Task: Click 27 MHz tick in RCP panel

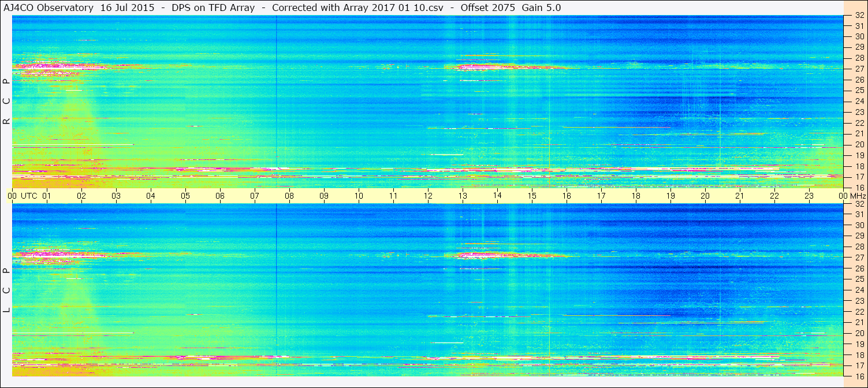Action: 859,69
